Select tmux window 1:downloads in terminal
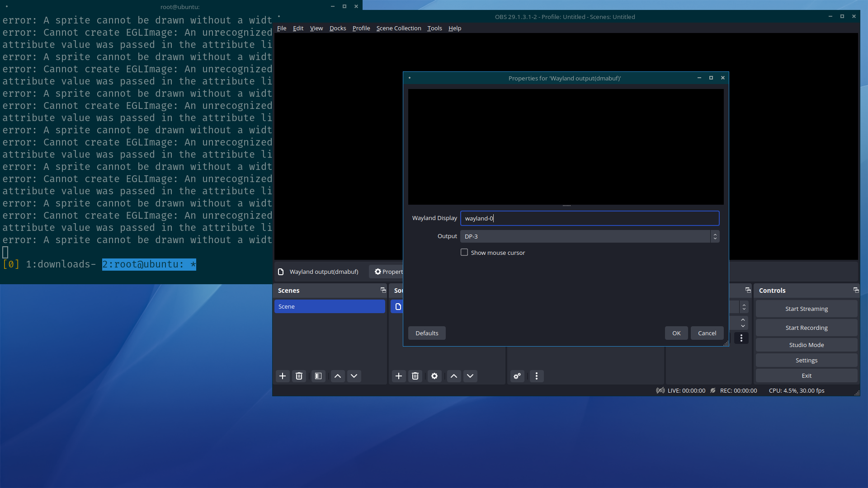 61,264
